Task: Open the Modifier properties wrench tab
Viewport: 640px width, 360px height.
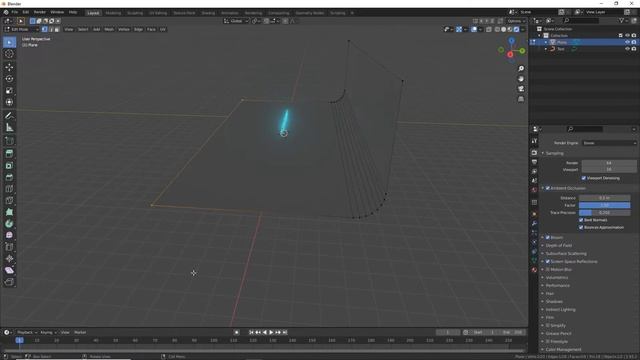Action: click(x=534, y=223)
